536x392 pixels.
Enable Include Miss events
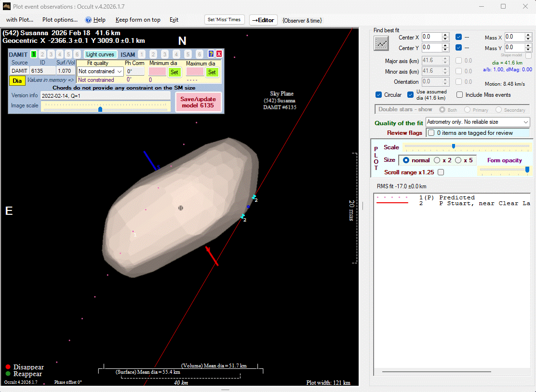(460, 95)
